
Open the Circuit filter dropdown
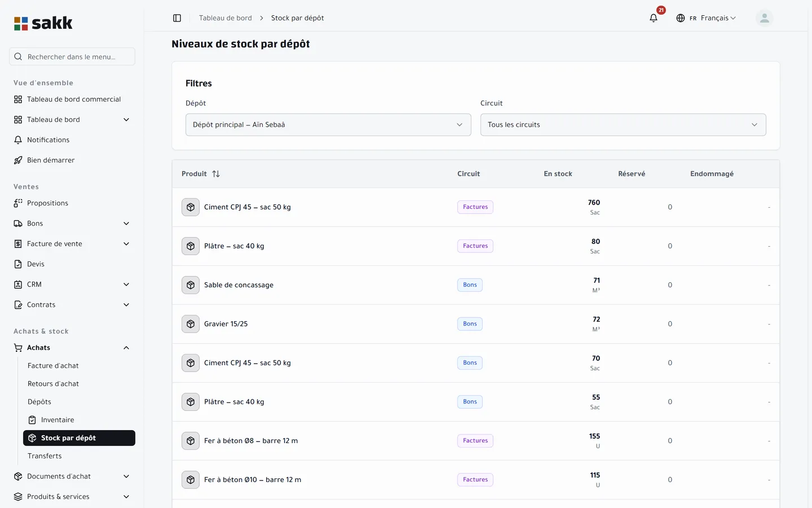[x=623, y=125]
